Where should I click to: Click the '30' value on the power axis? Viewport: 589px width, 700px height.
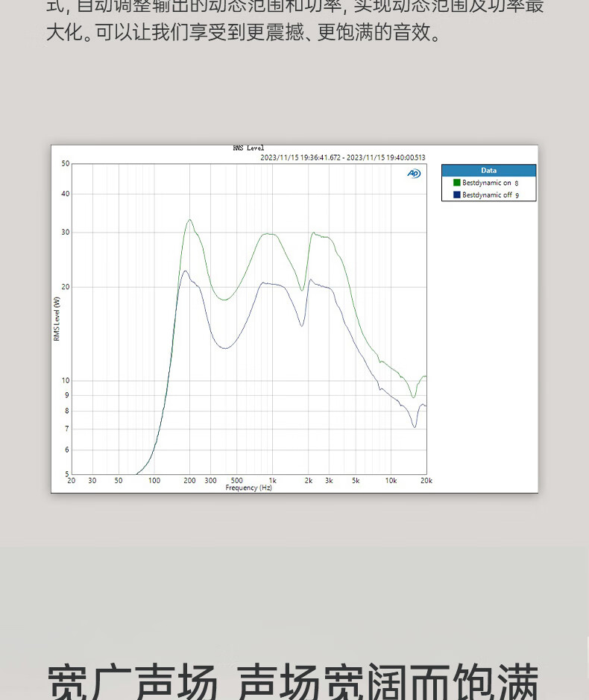pyautogui.click(x=66, y=232)
